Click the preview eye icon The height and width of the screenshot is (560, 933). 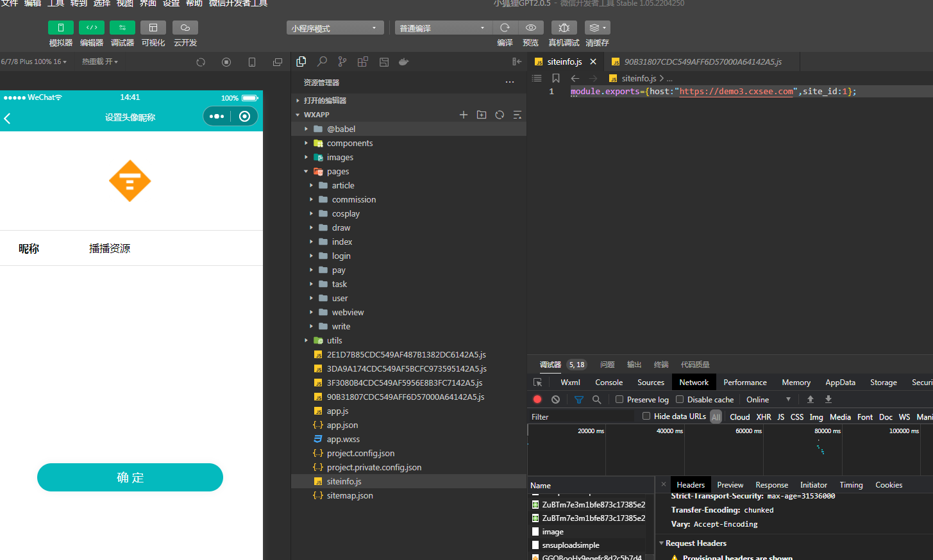tap(531, 28)
